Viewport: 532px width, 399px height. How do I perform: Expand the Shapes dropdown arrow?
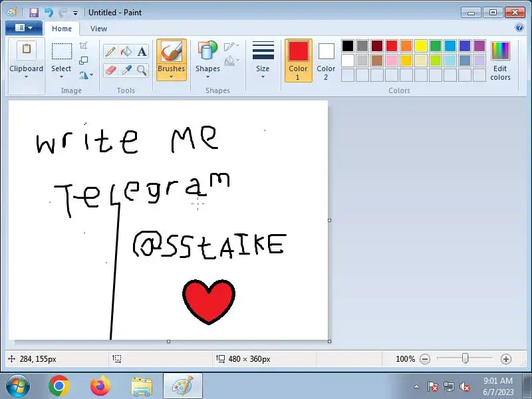coord(207,76)
